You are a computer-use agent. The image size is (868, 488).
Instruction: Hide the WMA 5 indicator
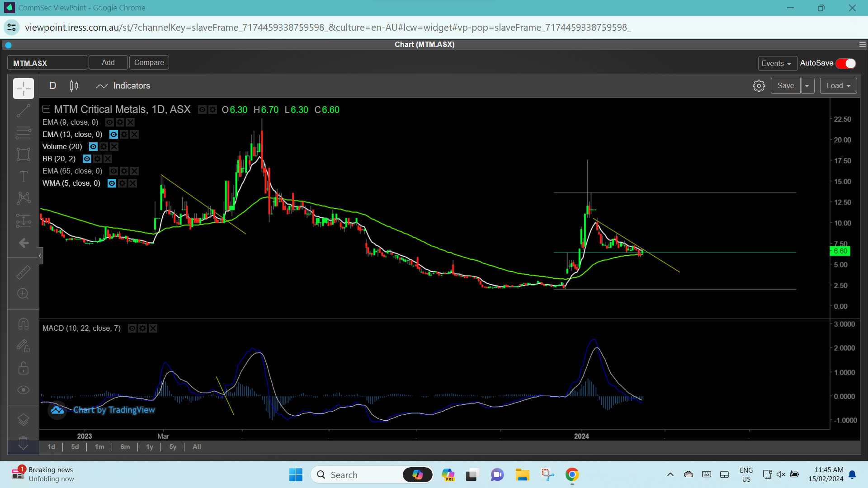click(112, 183)
